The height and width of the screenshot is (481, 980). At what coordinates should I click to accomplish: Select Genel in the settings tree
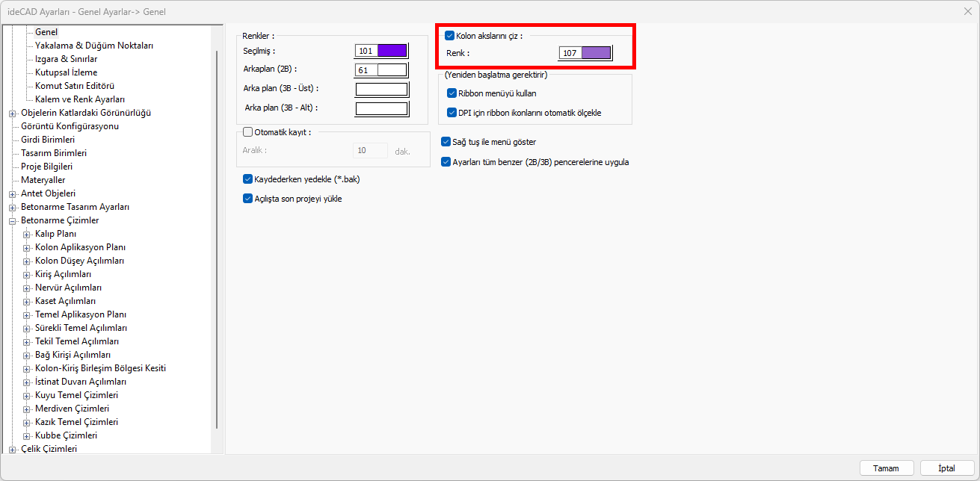46,32
